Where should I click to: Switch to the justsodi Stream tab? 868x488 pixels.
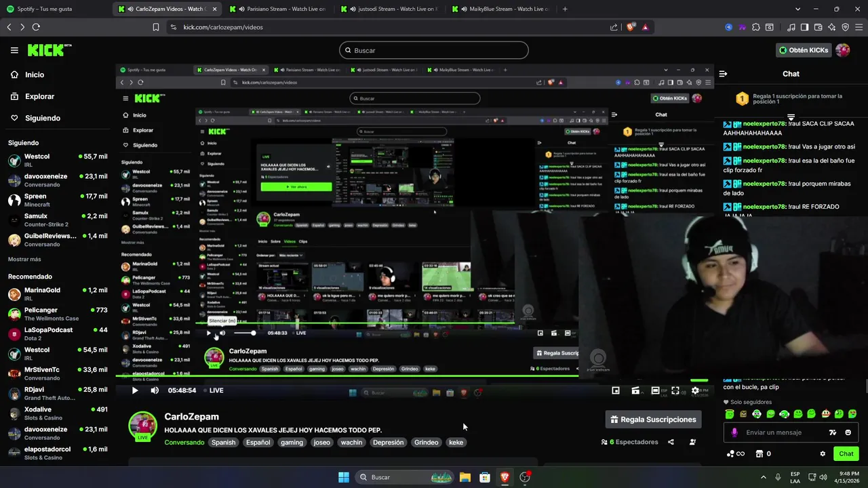click(x=388, y=9)
